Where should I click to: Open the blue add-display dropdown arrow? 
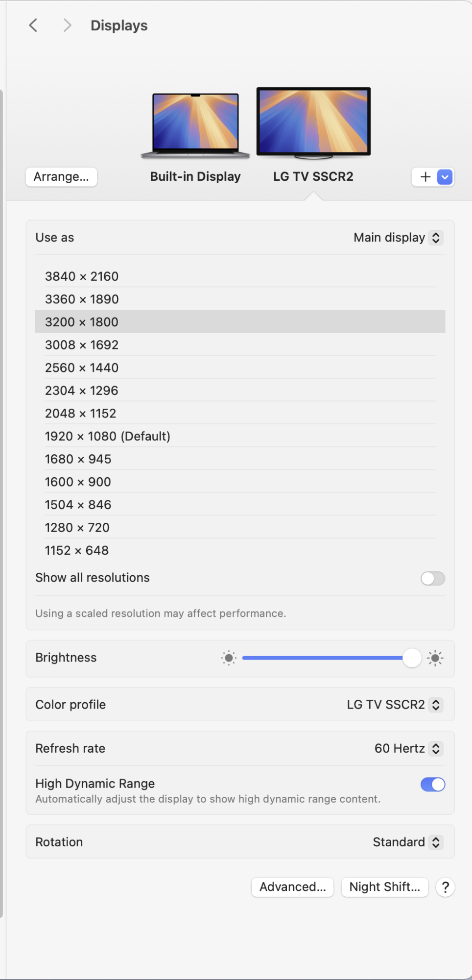445,177
